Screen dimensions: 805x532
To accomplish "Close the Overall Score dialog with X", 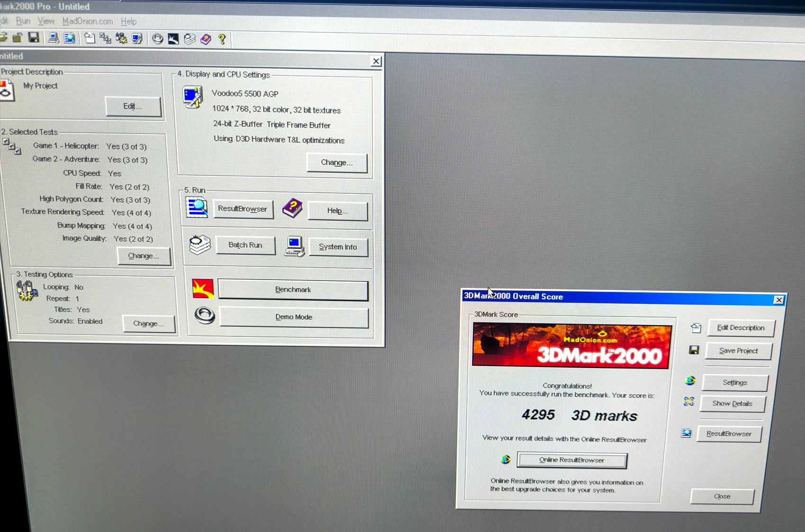I will [778, 300].
